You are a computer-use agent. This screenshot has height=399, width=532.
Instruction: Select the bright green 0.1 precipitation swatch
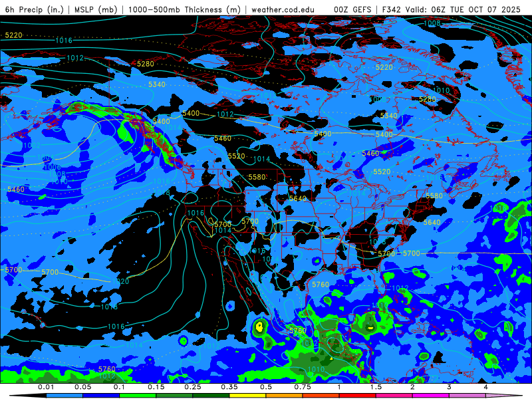click(138, 396)
